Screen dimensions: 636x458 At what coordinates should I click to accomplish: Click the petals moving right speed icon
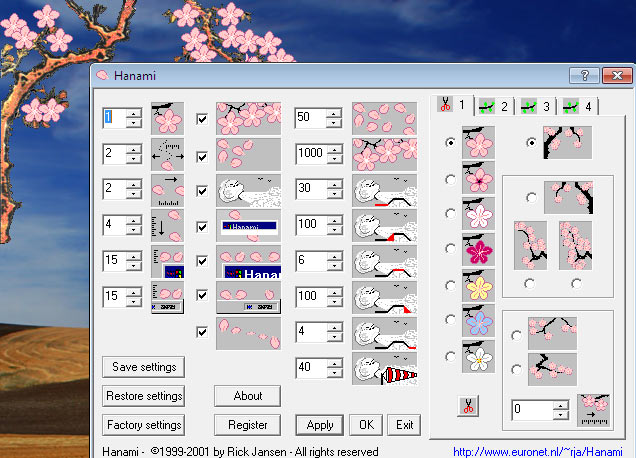[168, 190]
